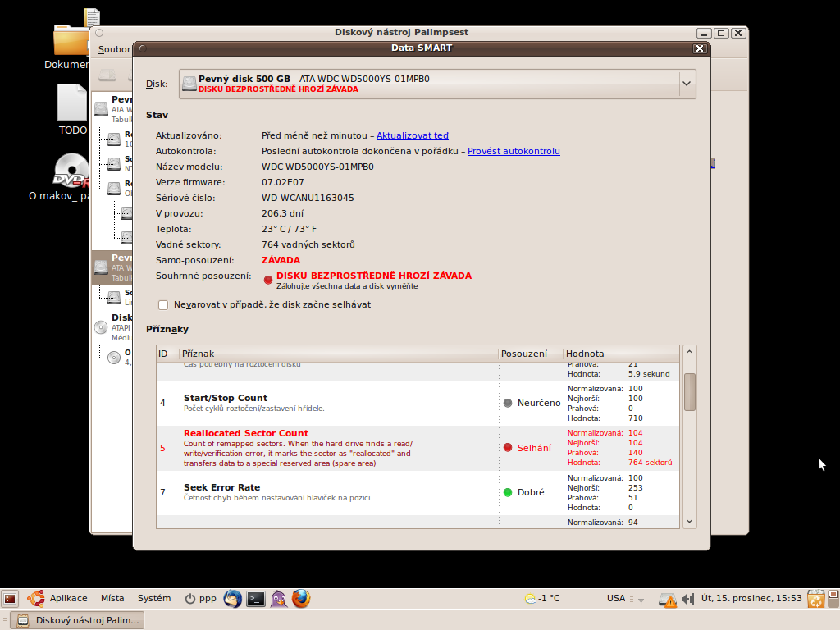
Task: Click the red Selhání status dot
Action: tap(508, 447)
